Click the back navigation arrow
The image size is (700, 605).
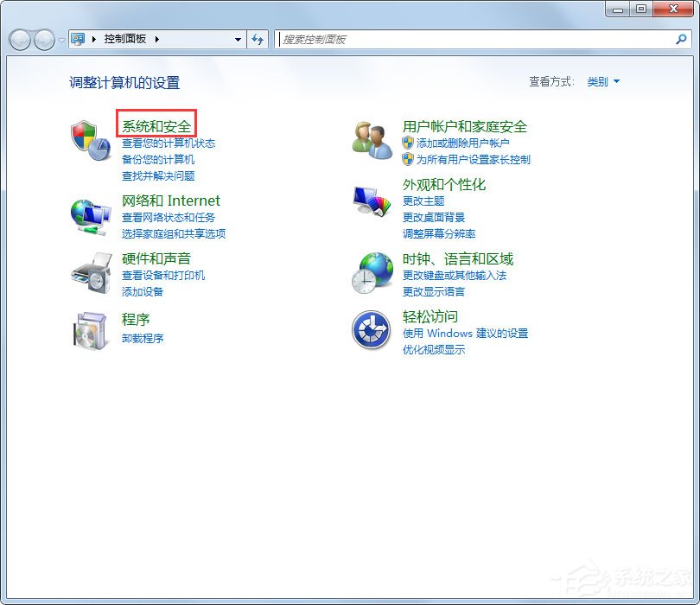pyautogui.click(x=19, y=39)
